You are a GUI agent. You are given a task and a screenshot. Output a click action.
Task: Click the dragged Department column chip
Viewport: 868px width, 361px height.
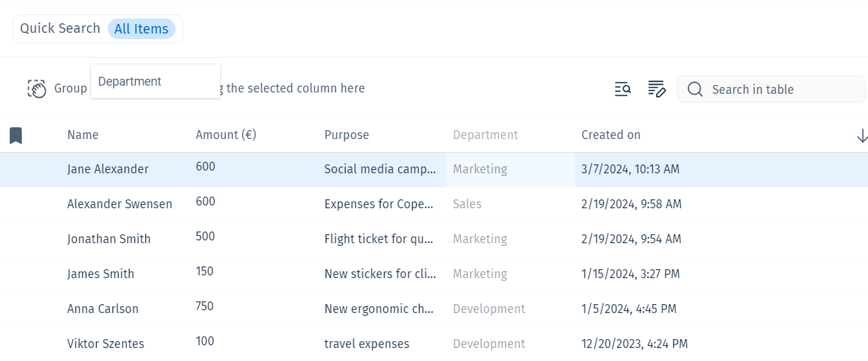tap(156, 82)
